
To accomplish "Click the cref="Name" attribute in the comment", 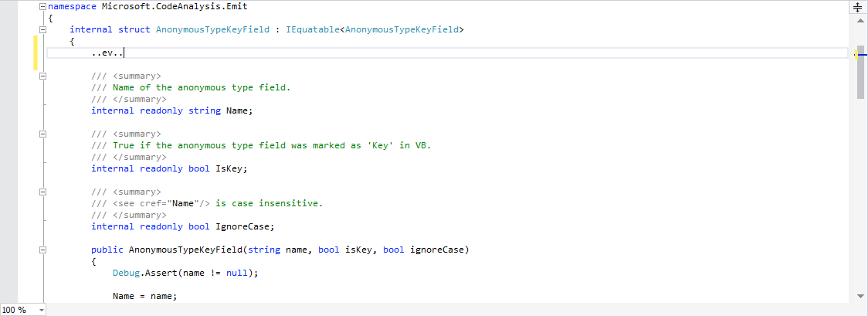I will pos(169,204).
